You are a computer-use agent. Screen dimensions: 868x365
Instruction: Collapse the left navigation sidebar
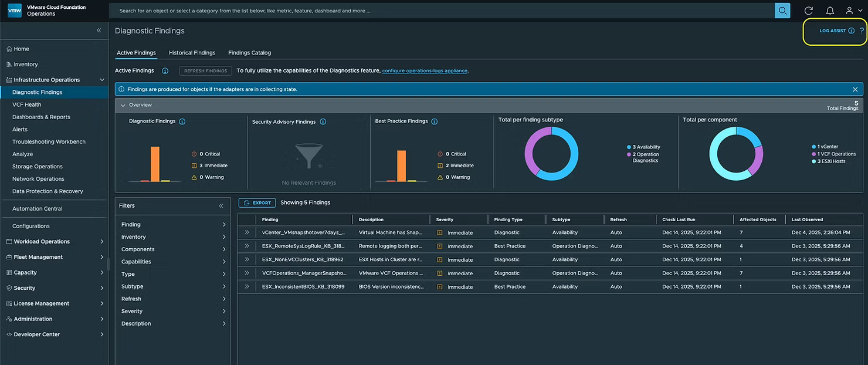(99, 31)
